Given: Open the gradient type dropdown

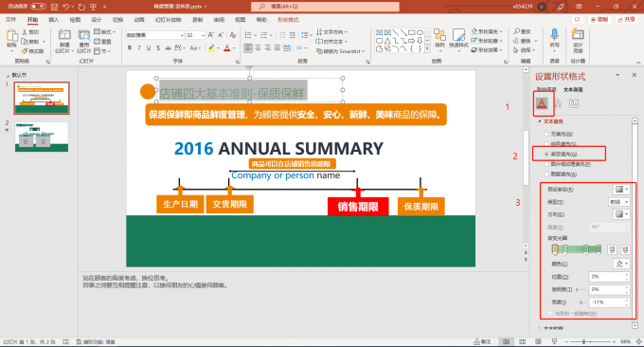Looking at the screenshot, I should (618, 202).
